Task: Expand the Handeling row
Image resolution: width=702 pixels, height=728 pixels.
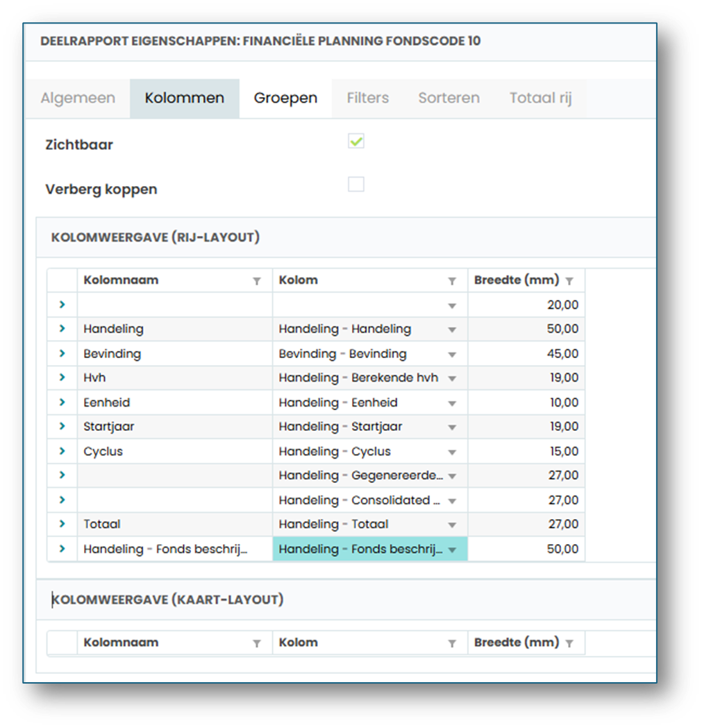Action: click(62, 329)
